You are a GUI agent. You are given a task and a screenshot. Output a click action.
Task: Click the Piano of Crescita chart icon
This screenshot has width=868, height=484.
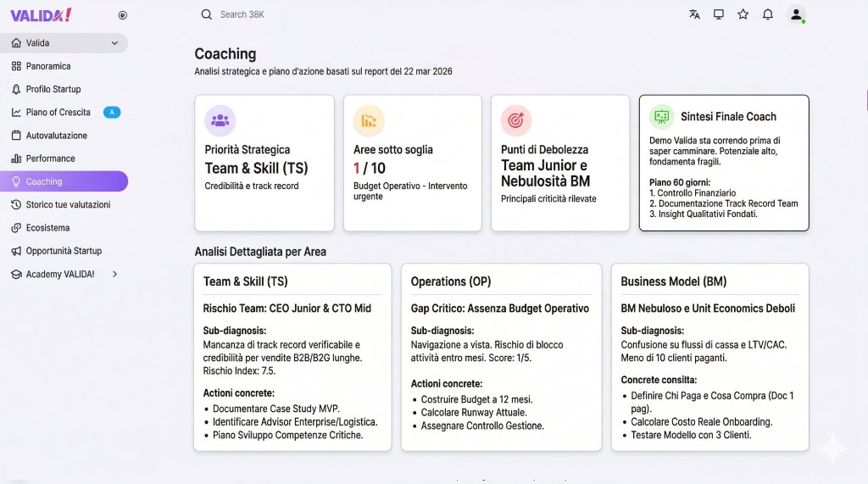16,113
